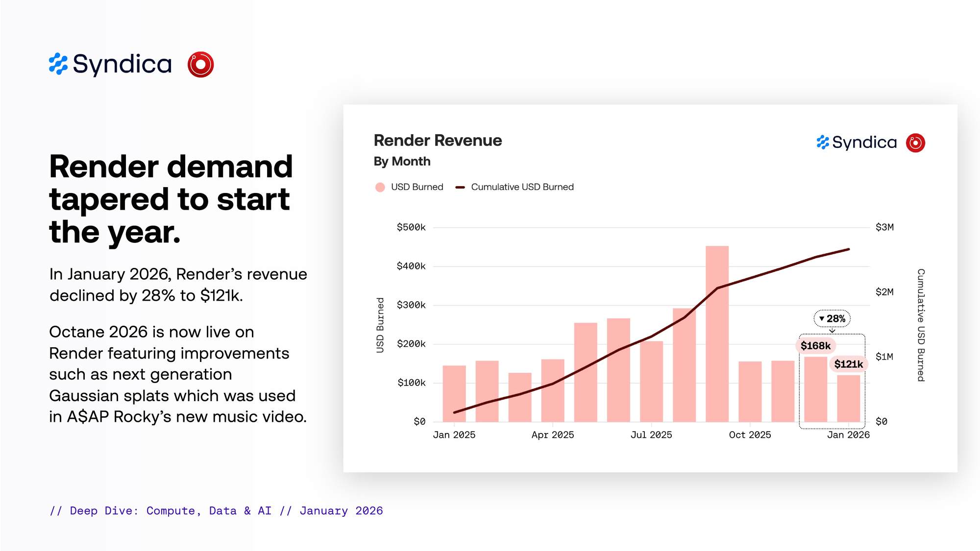Click the $121k value label
Screen dimensions: 980x551
[x=848, y=364]
